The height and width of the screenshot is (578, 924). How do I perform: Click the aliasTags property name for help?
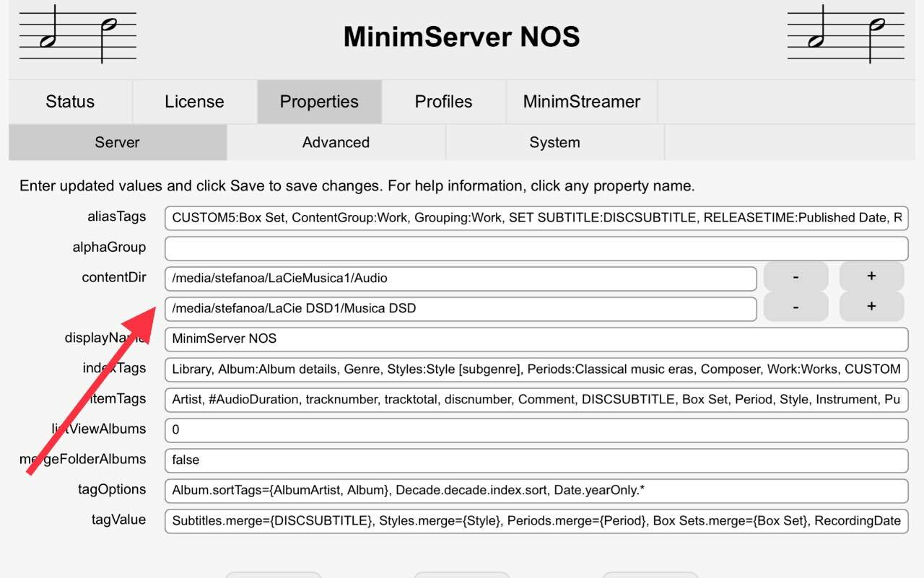pyautogui.click(x=117, y=216)
